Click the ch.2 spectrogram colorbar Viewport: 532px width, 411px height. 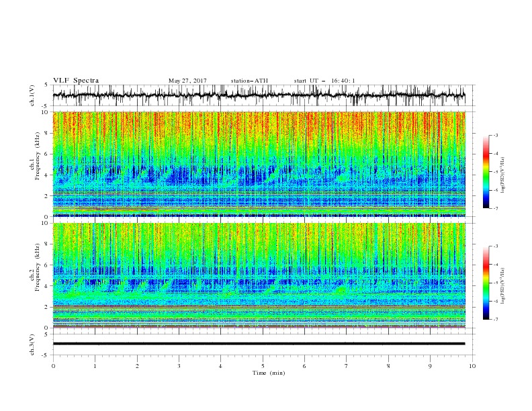coord(486,283)
